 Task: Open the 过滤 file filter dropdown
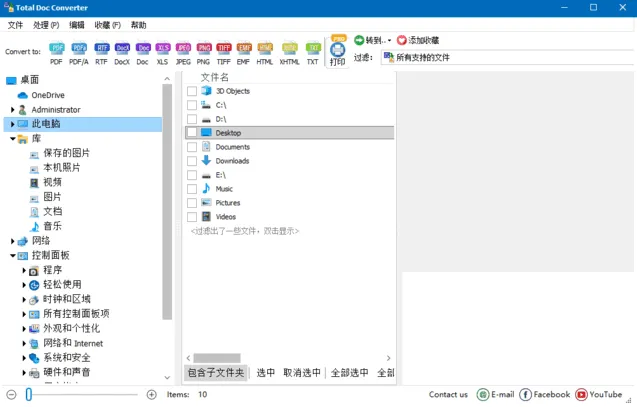(x=507, y=57)
